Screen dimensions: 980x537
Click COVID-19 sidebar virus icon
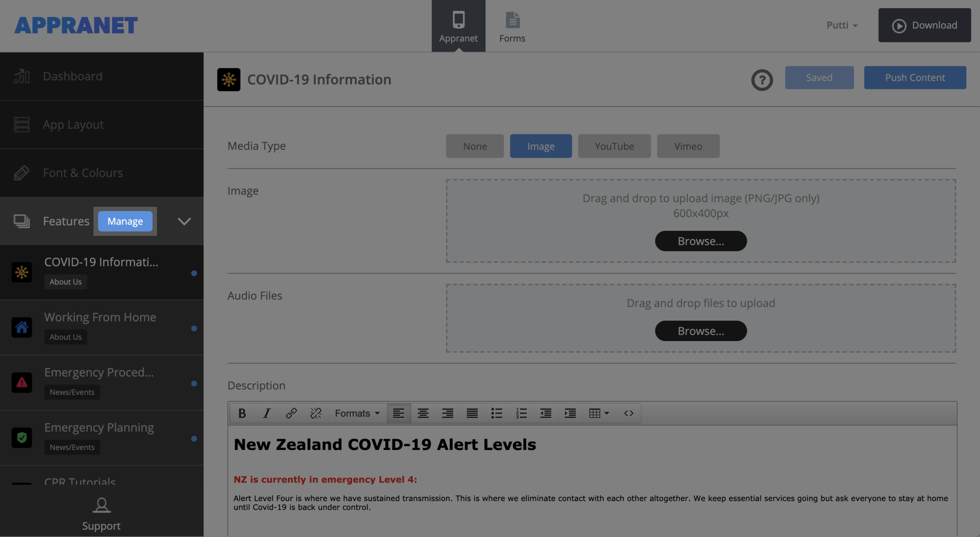(22, 272)
